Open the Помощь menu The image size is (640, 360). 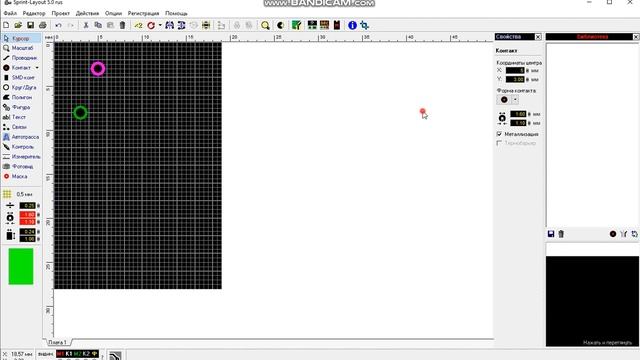coord(176,13)
